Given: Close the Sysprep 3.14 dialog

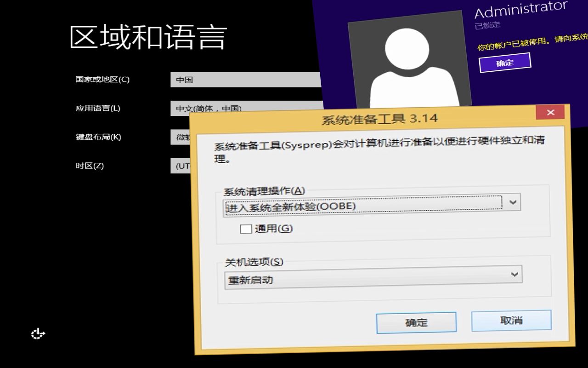Looking at the screenshot, I should point(550,112).
